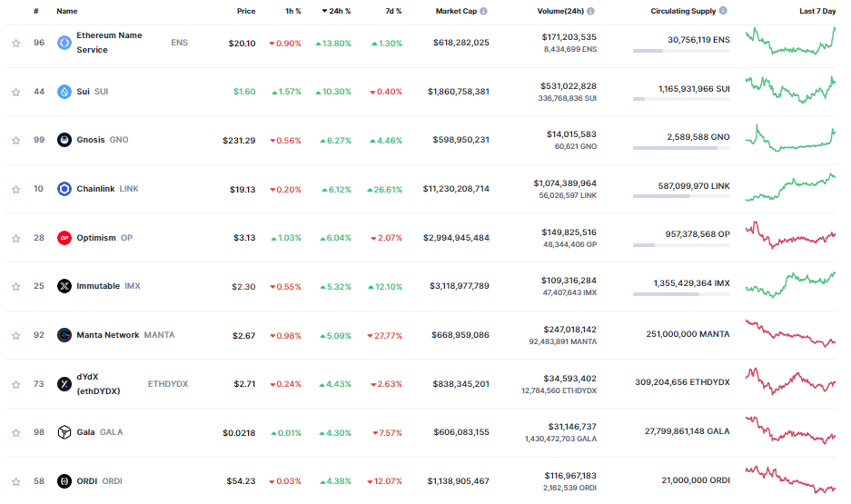Star Chainlink to add to watchlist
This screenshot has width=851, height=504.
click(x=15, y=189)
